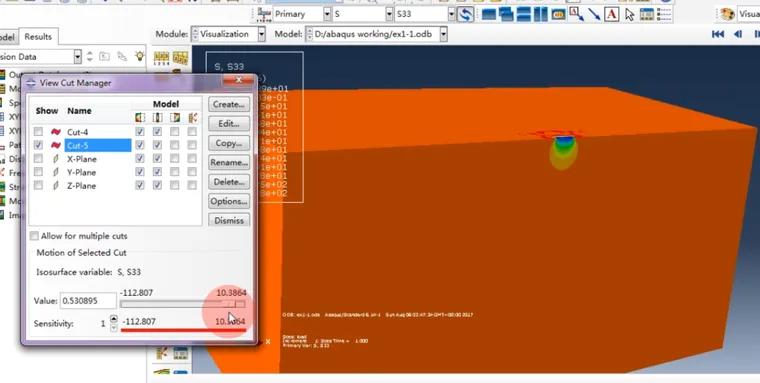Enable the Show checkbox for Cut-4
This screenshot has height=383, width=760.
38,131
